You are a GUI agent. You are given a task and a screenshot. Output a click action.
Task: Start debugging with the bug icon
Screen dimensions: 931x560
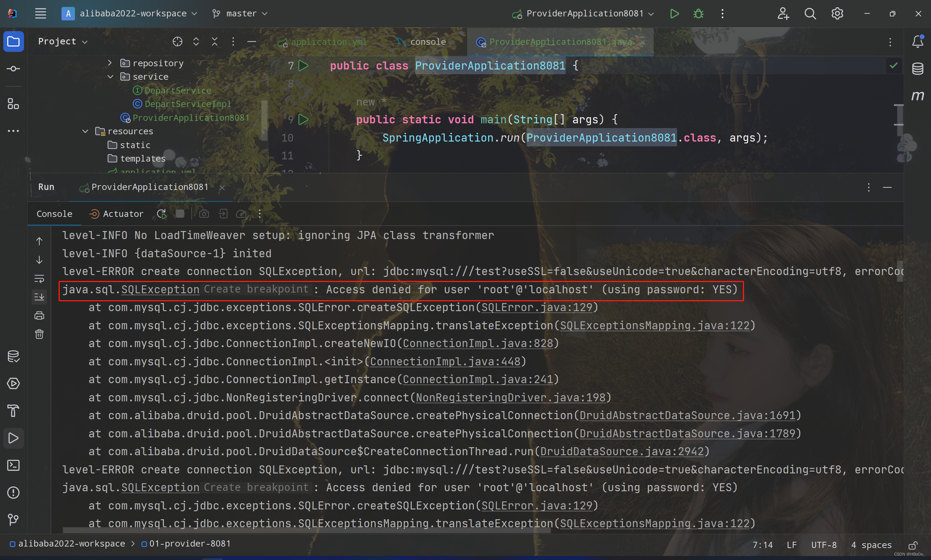698,13
